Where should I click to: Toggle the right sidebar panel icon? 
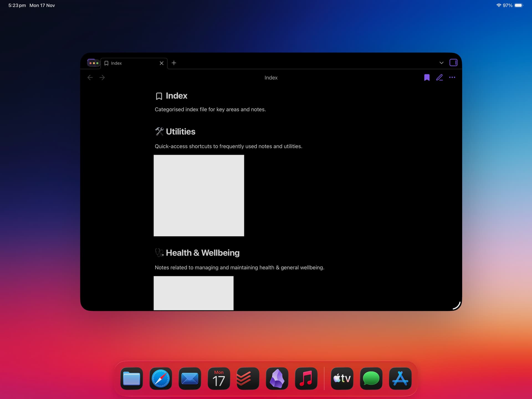pyautogui.click(x=454, y=63)
